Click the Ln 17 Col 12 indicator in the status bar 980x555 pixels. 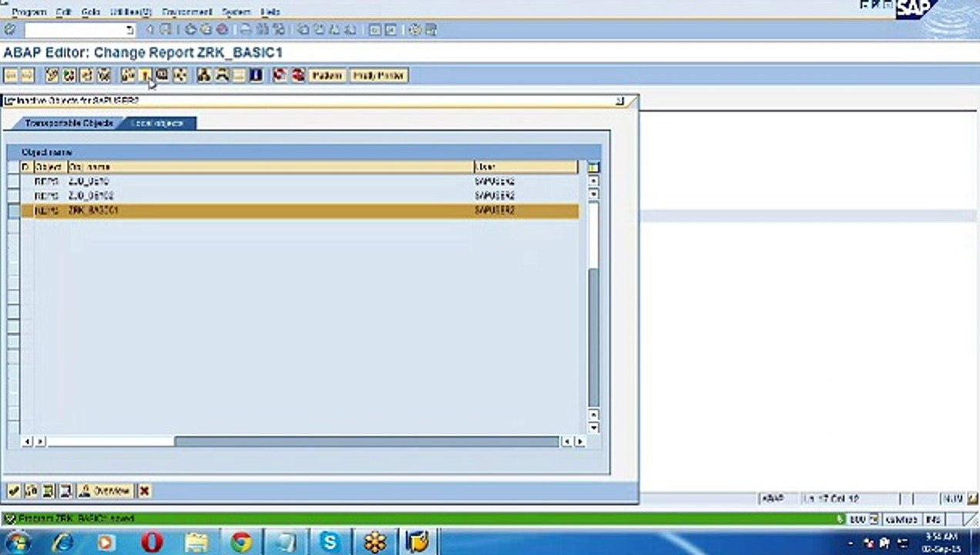coord(832,499)
